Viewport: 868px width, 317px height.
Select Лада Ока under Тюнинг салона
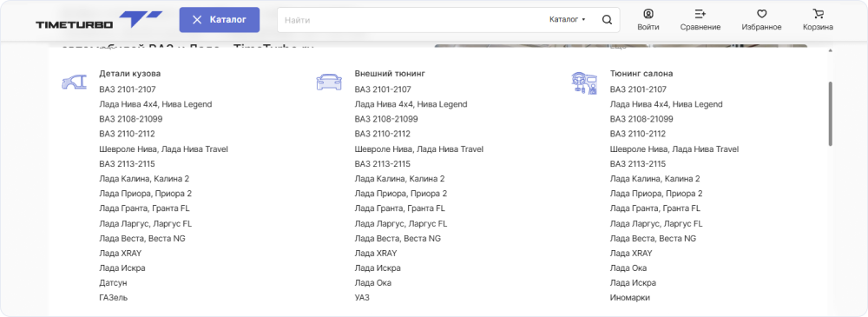pos(628,268)
